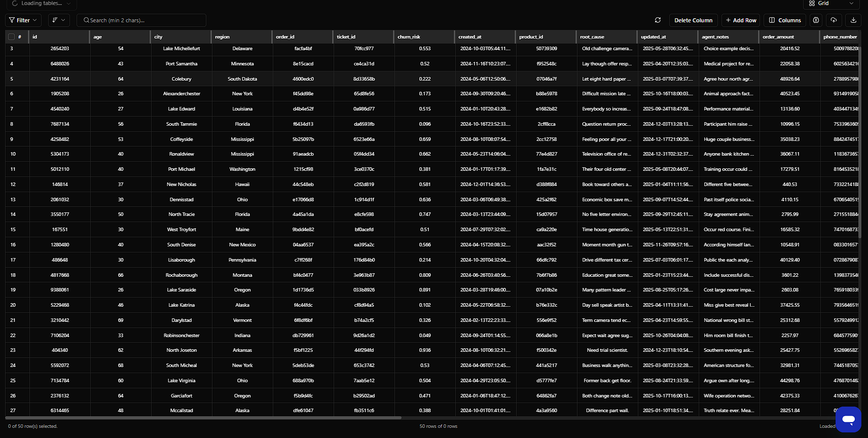Viewport: 868px width, 438px height.
Task: Open the Loading tables dropdown
Action: click(42, 4)
